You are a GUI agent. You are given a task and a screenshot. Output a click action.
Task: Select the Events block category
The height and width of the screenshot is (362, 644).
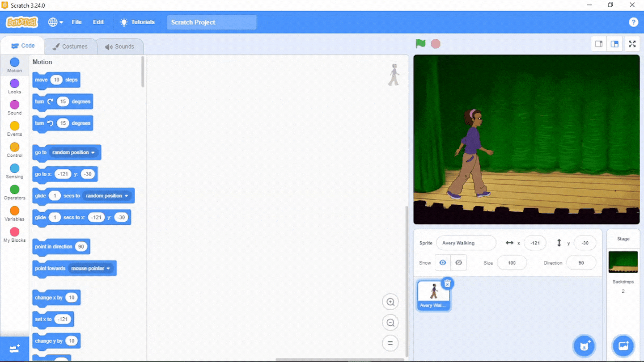tap(14, 129)
